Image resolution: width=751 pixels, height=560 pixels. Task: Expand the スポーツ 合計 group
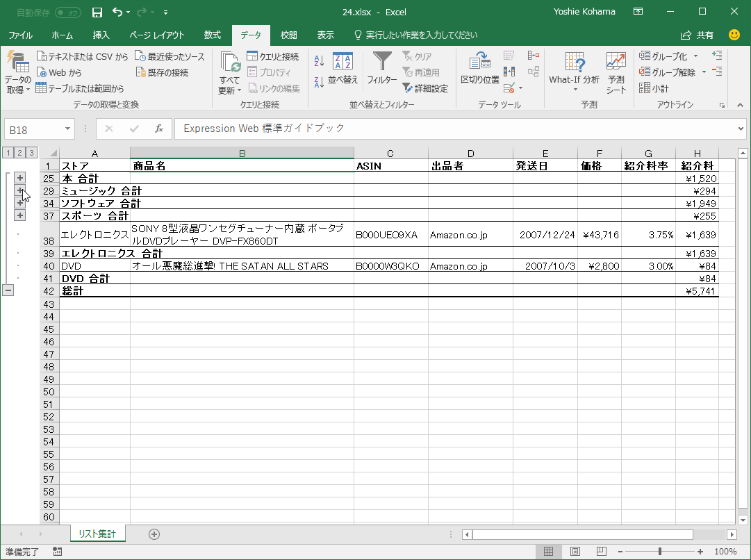(19, 215)
